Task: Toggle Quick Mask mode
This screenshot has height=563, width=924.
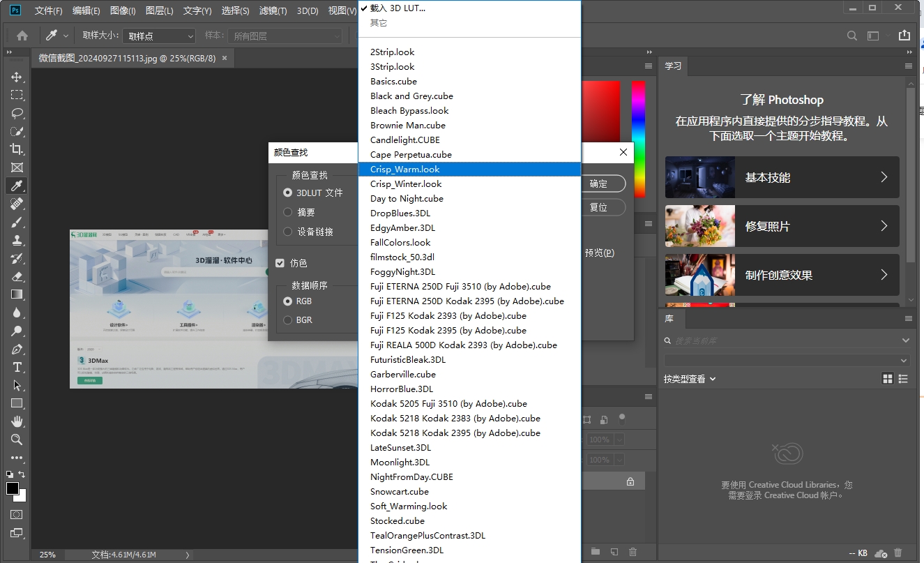Action: (x=17, y=515)
